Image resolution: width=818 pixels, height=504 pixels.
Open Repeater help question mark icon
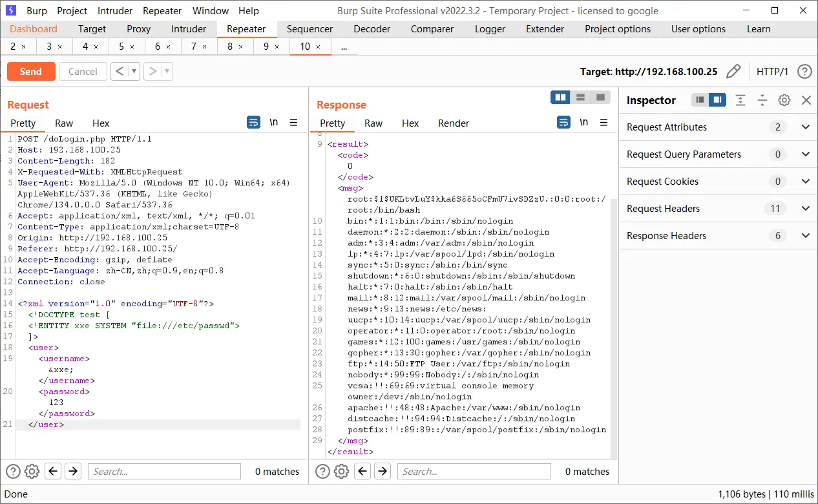[804, 72]
